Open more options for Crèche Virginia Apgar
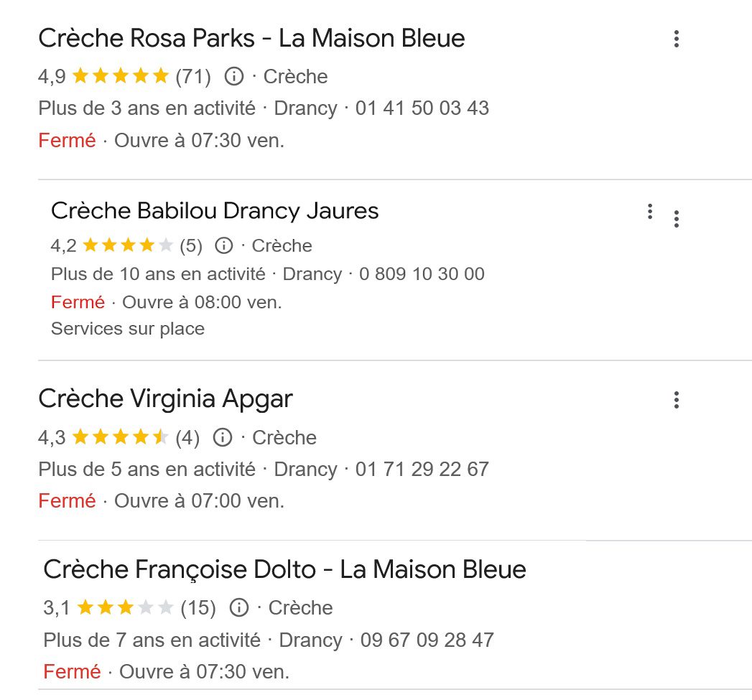752x700 pixels. tap(676, 400)
